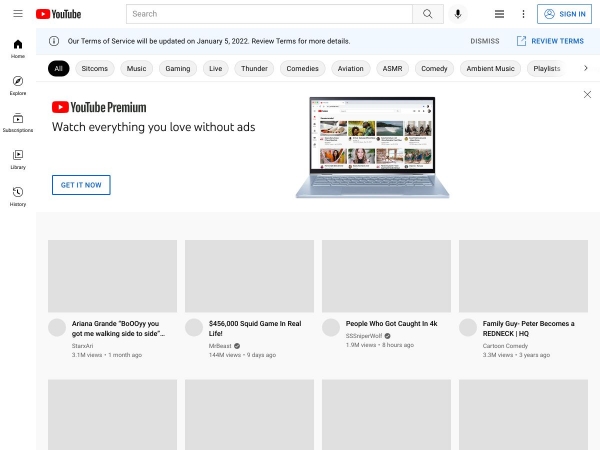Click the Terms of Service info icon
The image size is (600, 450).
pyautogui.click(x=54, y=41)
